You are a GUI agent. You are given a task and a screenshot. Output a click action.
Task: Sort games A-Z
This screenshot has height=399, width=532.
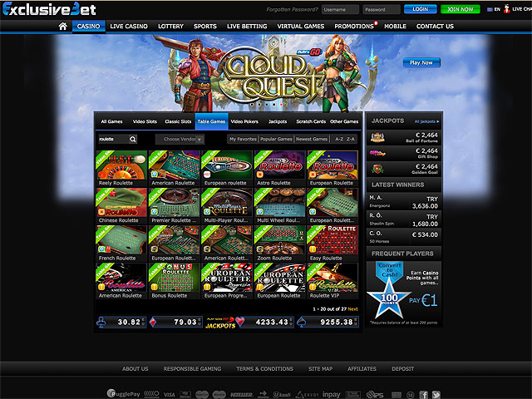tap(339, 139)
